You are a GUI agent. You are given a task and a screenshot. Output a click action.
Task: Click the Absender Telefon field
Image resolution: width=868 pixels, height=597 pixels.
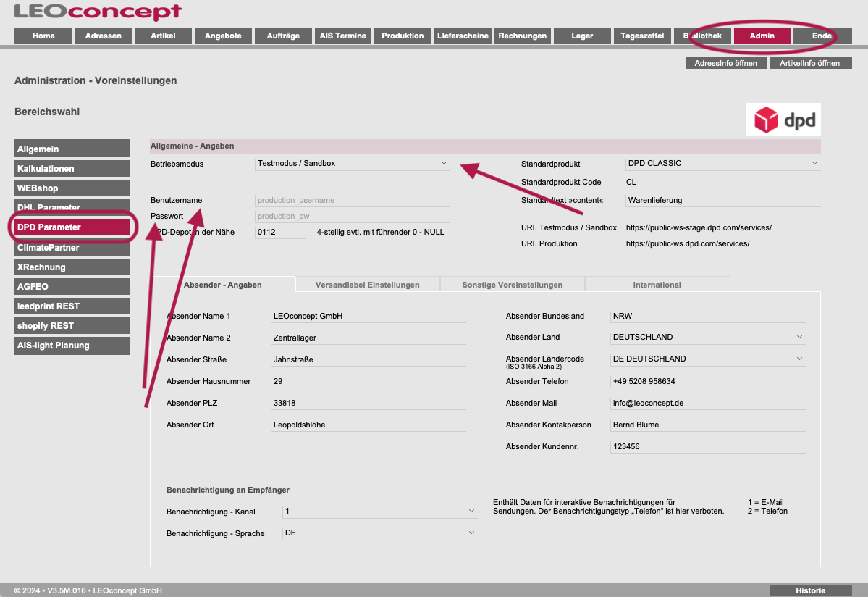coord(708,381)
